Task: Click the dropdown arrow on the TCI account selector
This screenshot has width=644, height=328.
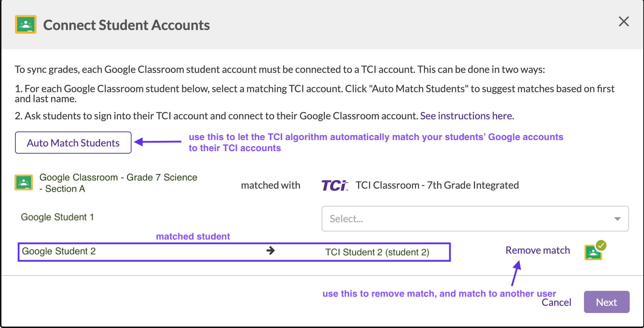Action: (618, 218)
